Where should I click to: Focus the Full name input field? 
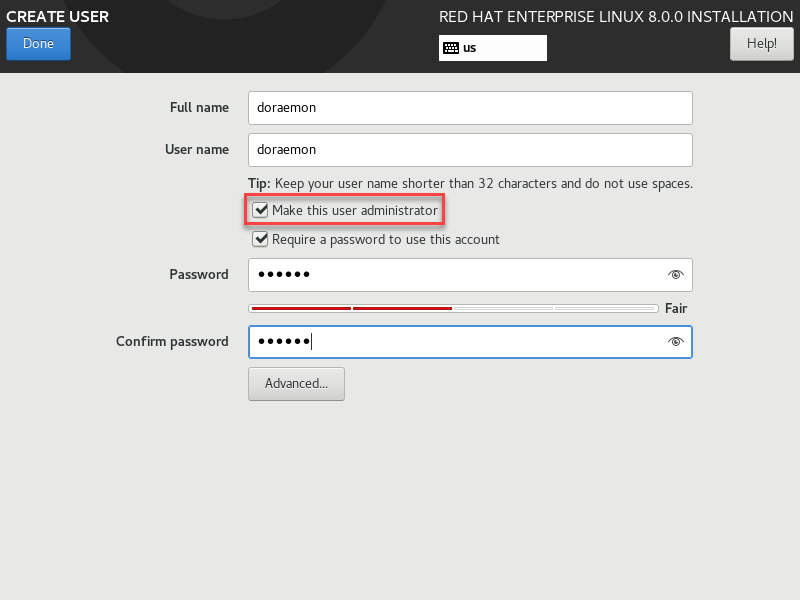(x=470, y=108)
